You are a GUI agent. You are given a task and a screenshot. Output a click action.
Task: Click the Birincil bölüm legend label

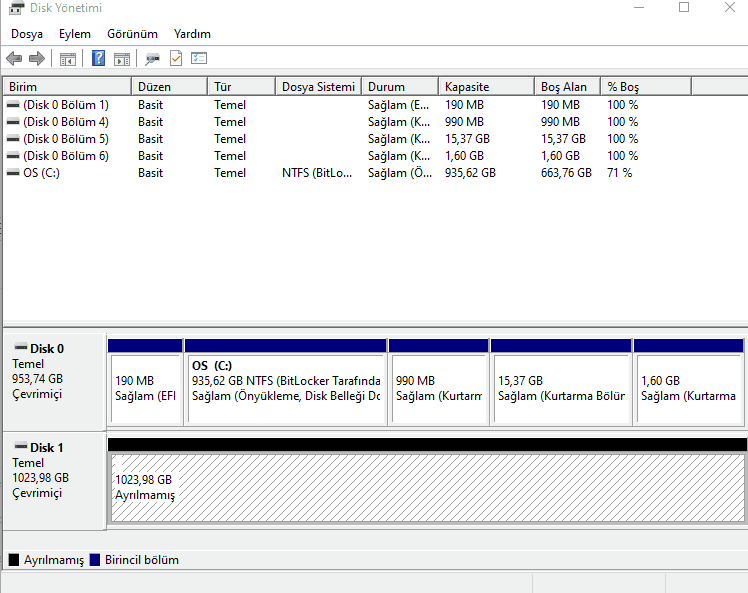tap(142, 560)
